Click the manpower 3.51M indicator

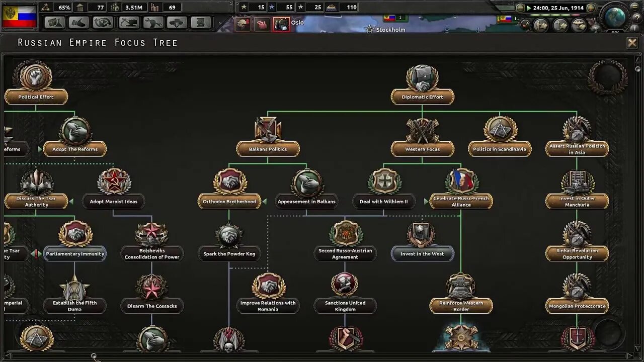(128, 8)
